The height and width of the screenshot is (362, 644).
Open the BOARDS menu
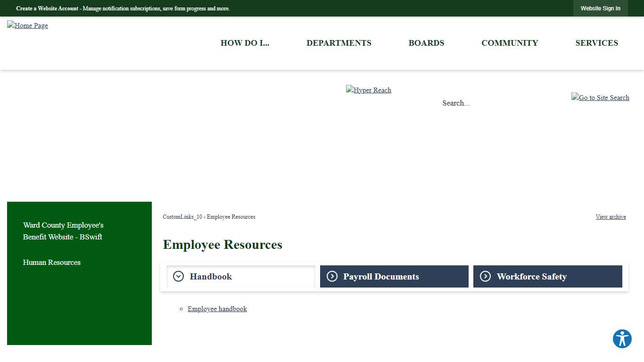pos(426,43)
